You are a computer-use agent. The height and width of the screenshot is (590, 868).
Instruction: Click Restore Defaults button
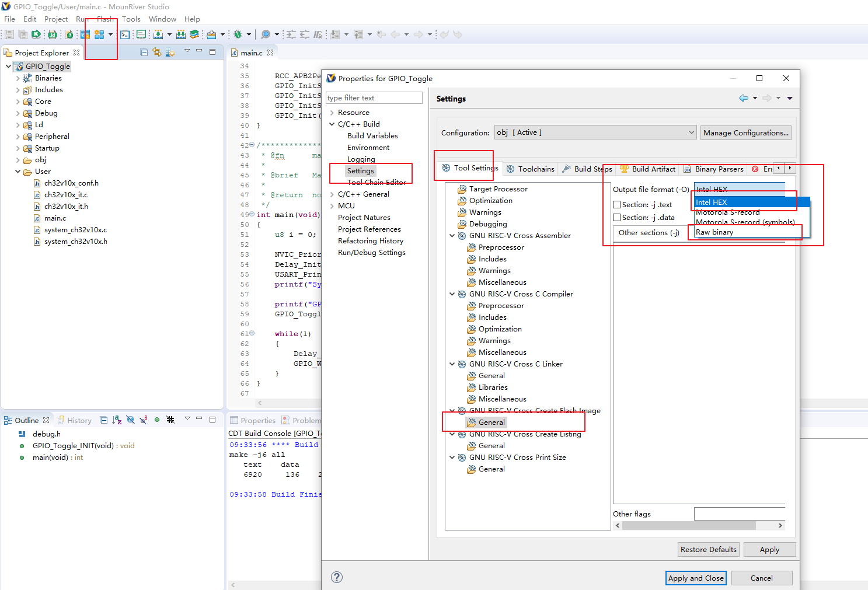tap(709, 549)
